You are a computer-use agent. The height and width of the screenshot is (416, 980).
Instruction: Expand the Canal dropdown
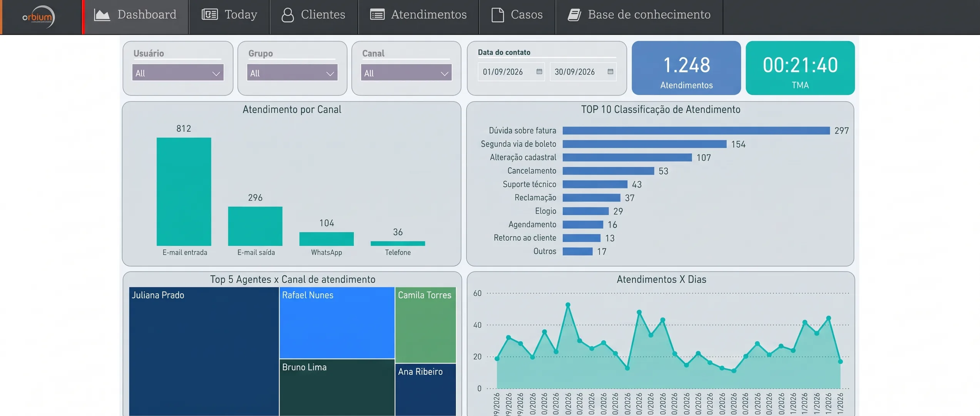[x=406, y=73]
